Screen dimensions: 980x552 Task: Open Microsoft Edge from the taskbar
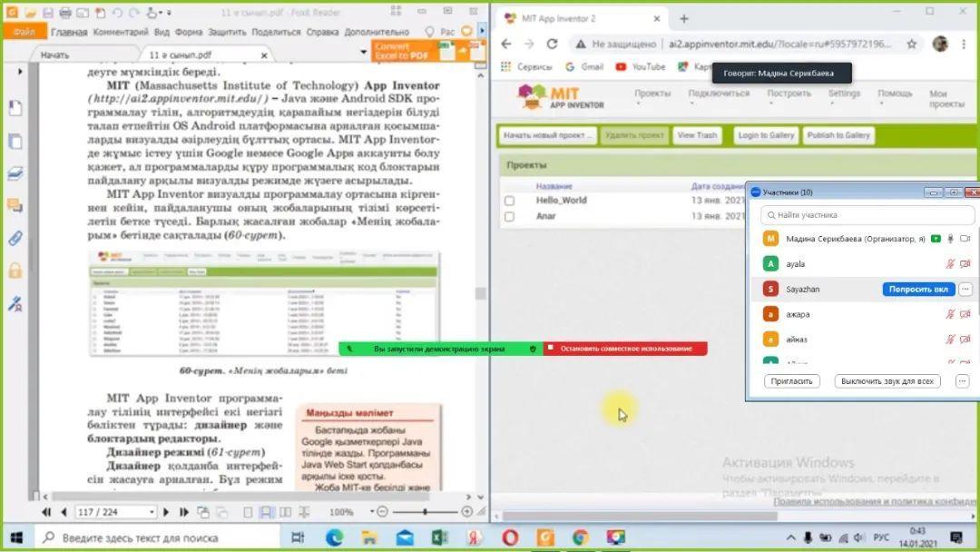[x=334, y=537]
